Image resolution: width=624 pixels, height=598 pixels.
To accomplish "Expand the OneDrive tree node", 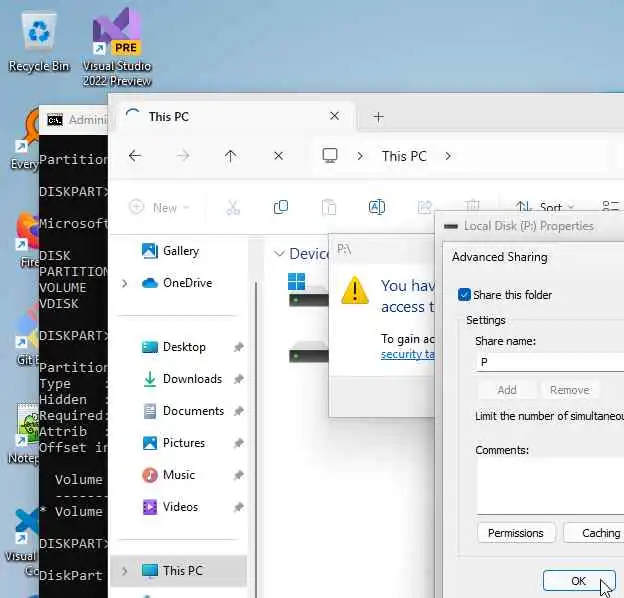I will (125, 283).
